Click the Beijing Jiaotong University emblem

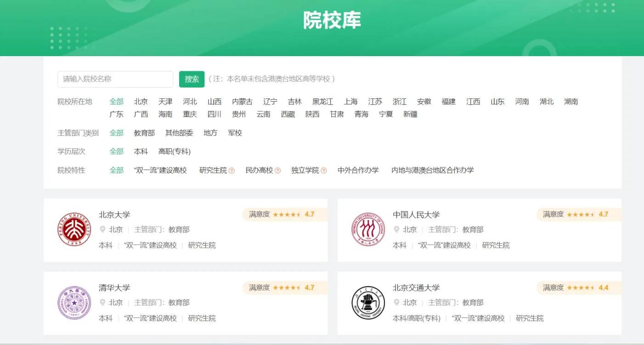coord(367,302)
